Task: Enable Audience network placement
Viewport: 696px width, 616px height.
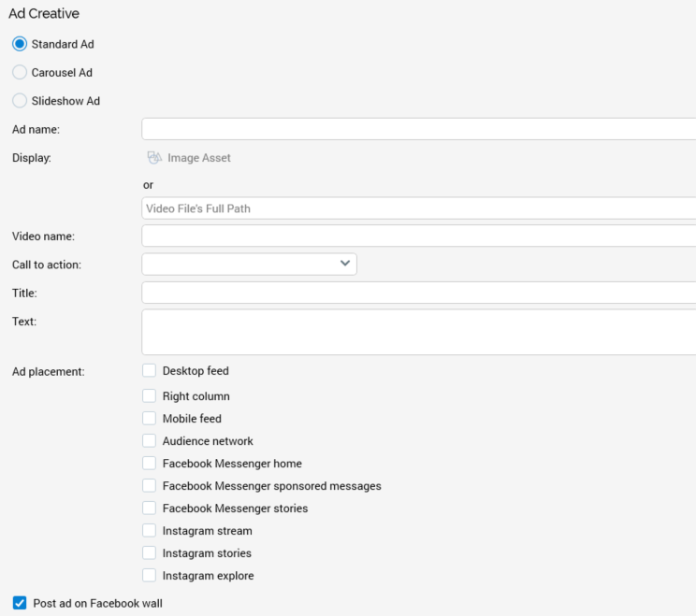Action: (150, 441)
